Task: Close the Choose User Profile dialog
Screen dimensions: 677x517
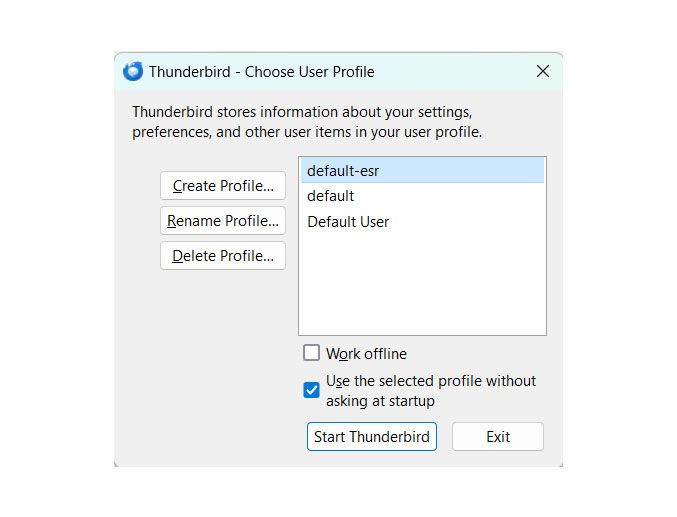Action: coord(543,72)
